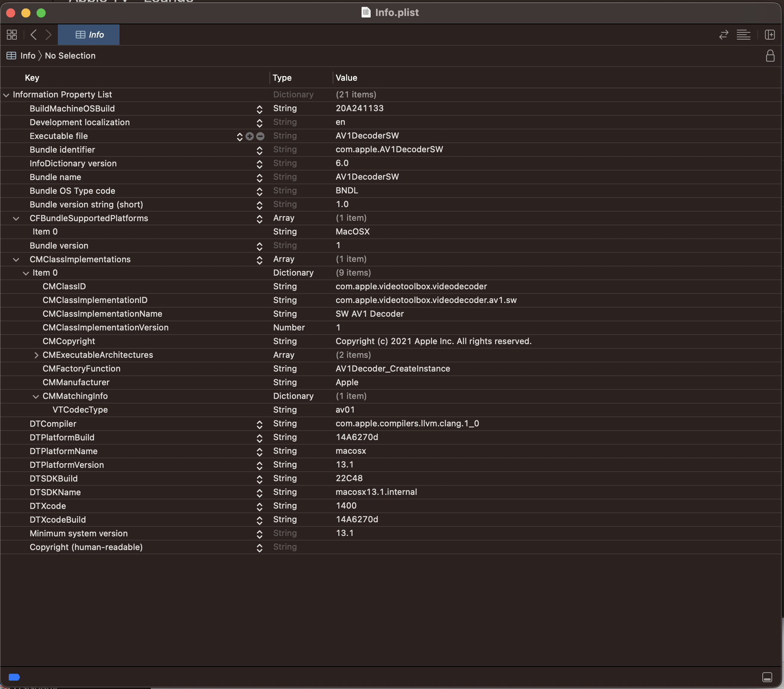Open the related items grid icon
Screen dimensions: 784x689
click(x=12, y=35)
